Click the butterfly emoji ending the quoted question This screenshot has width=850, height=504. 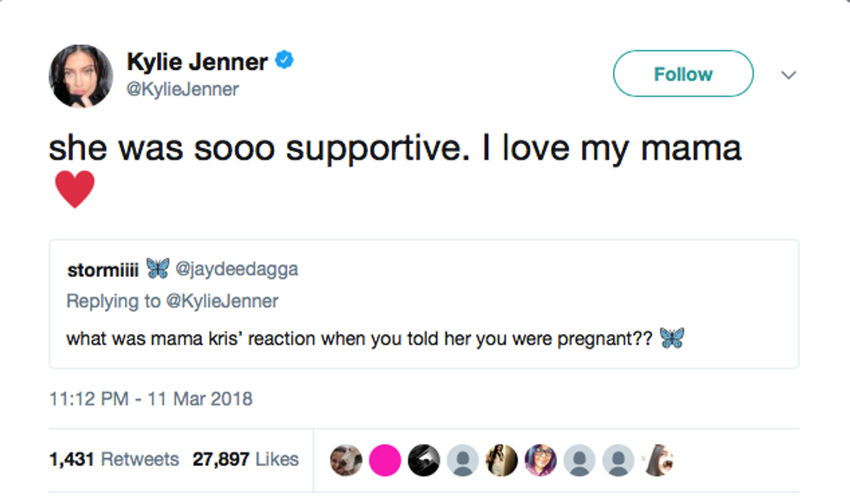point(671,337)
